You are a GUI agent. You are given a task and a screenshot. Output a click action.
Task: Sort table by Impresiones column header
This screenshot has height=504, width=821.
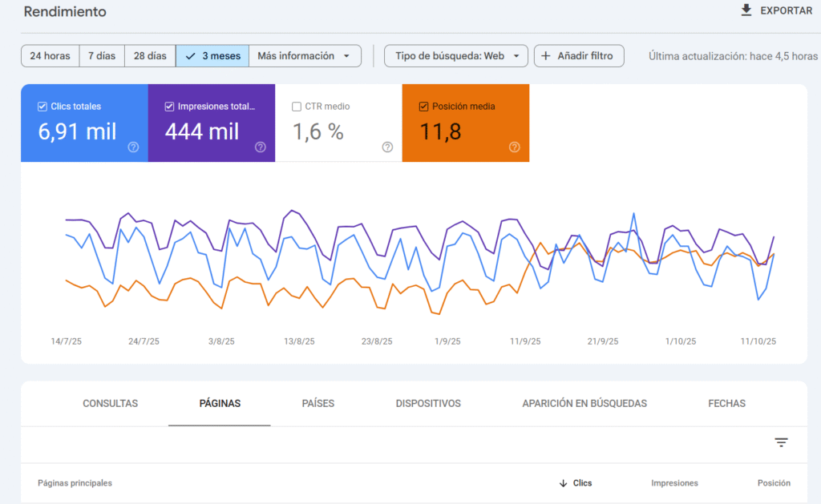pos(674,483)
